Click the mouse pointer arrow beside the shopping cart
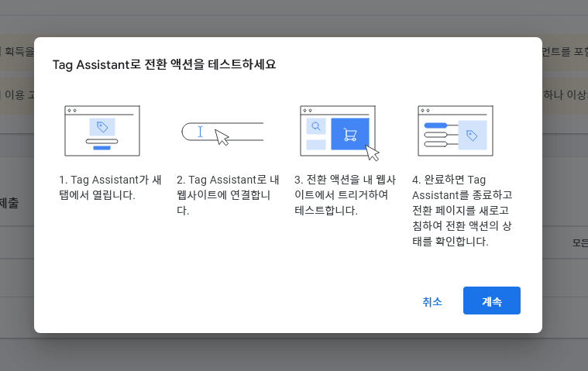Screen dimensions: 588x371 click(372, 151)
